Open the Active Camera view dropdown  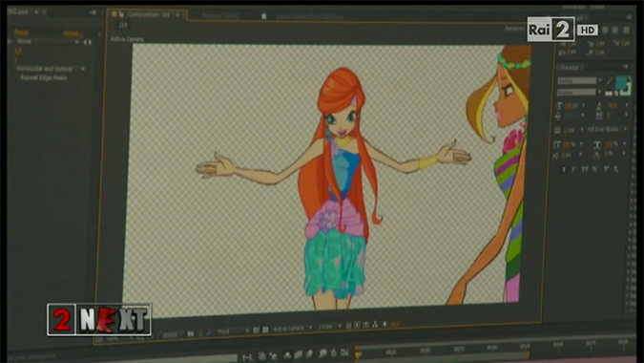click(293, 328)
